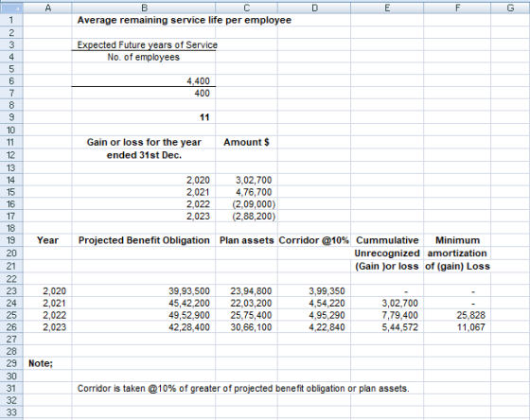Click the 'Year' column heading in A19
The height and width of the screenshot is (420, 530).
[47, 240]
